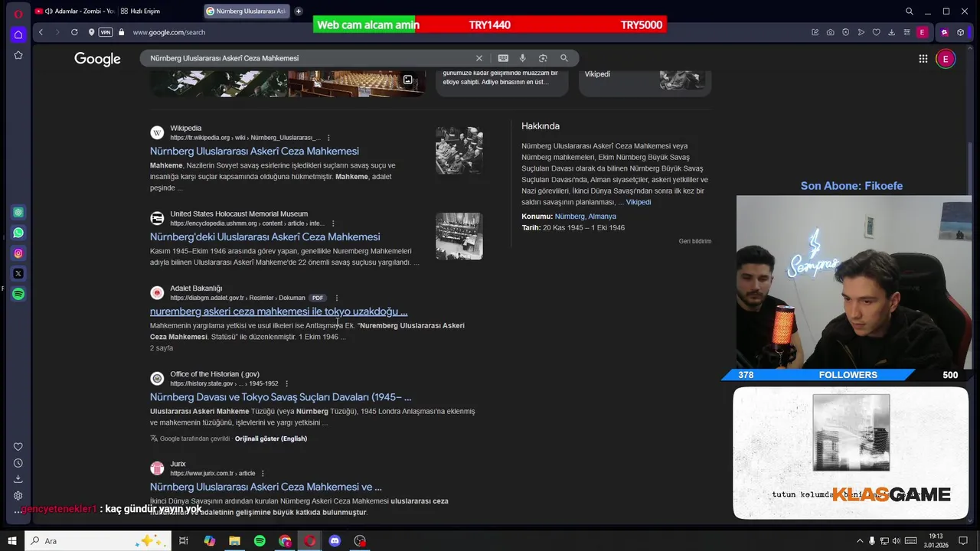Viewport: 980px width, 551px height.
Task: Open Nürnberg, Almanya location link
Action: (x=585, y=217)
